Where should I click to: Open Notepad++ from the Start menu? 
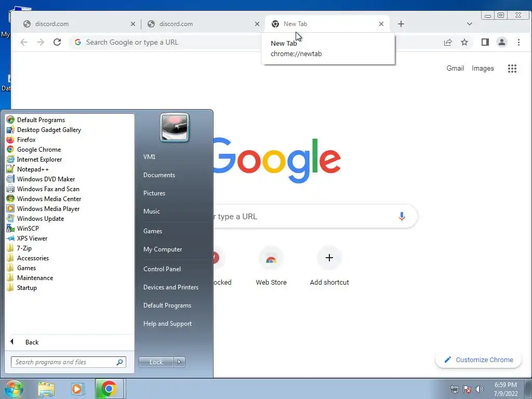pyautogui.click(x=70, y=169)
